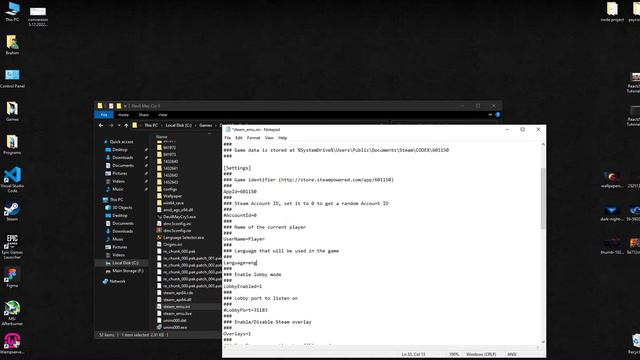
Task: Open Network in navigation pane
Action: [x=117, y=281]
